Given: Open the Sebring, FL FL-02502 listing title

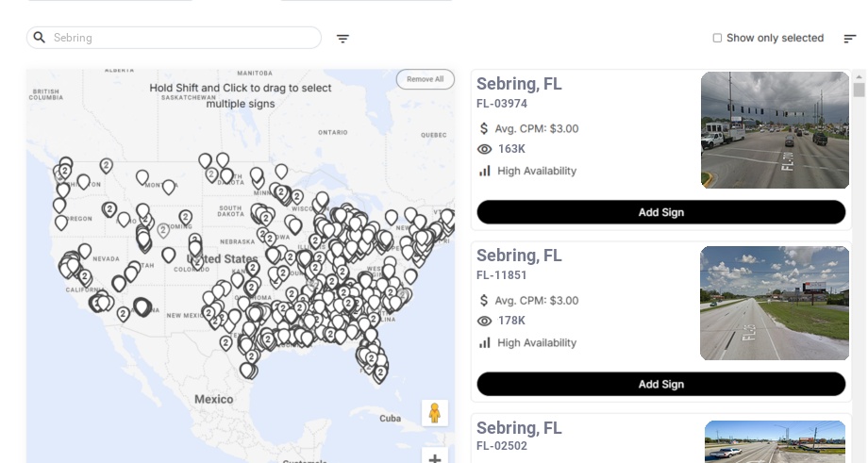Looking at the screenshot, I should 519,428.
